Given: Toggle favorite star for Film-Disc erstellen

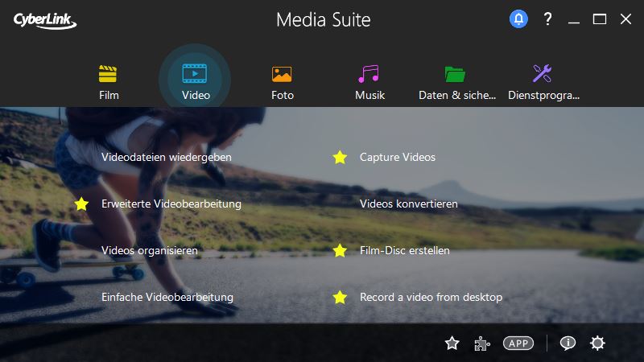Looking at the screenshot, I should [340, 250].
